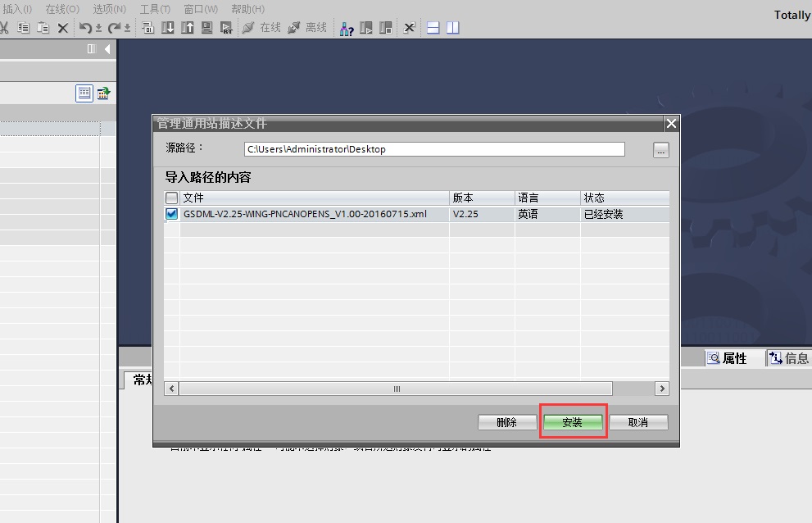Click the Go online 在线 toolbar button
The image size is (812, 523).
[262, 28]
